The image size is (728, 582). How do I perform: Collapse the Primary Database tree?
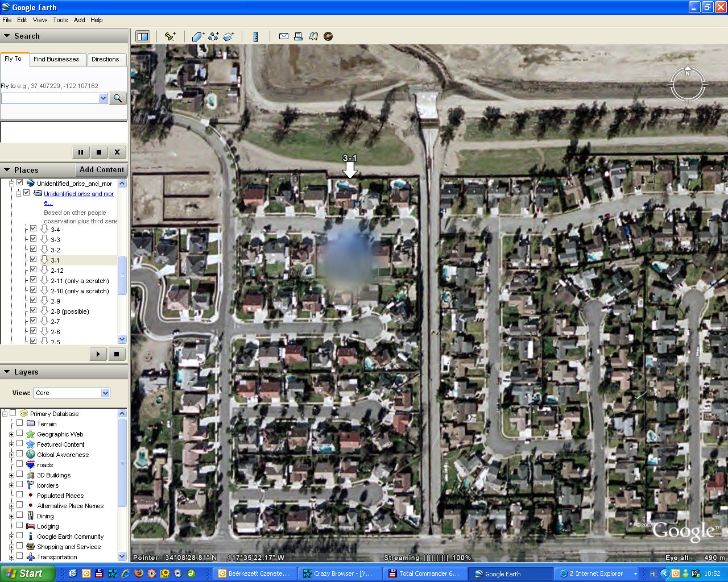[5, 414]
